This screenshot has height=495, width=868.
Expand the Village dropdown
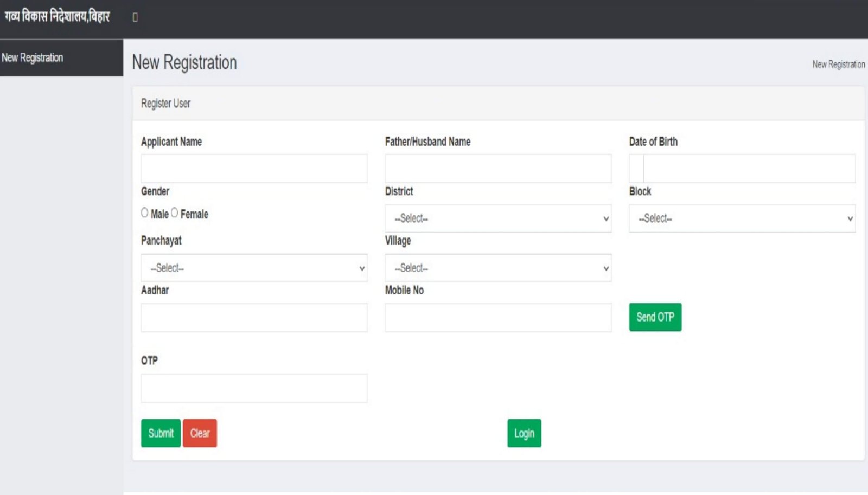[x=497, y=268]
